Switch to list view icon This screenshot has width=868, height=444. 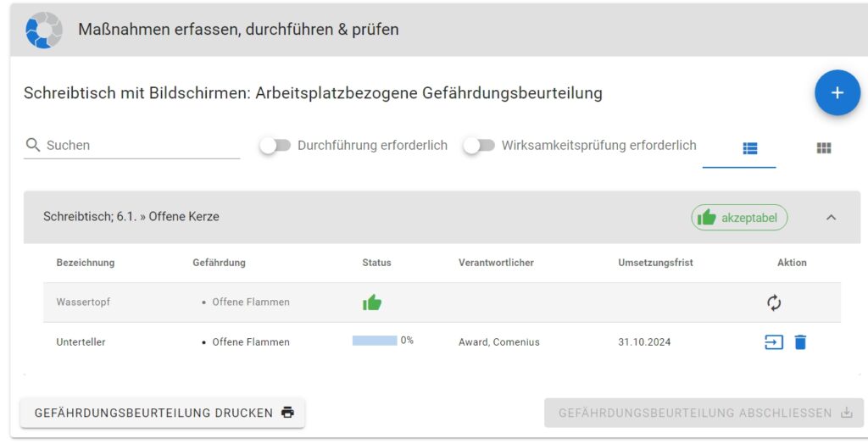coord(750,148)
